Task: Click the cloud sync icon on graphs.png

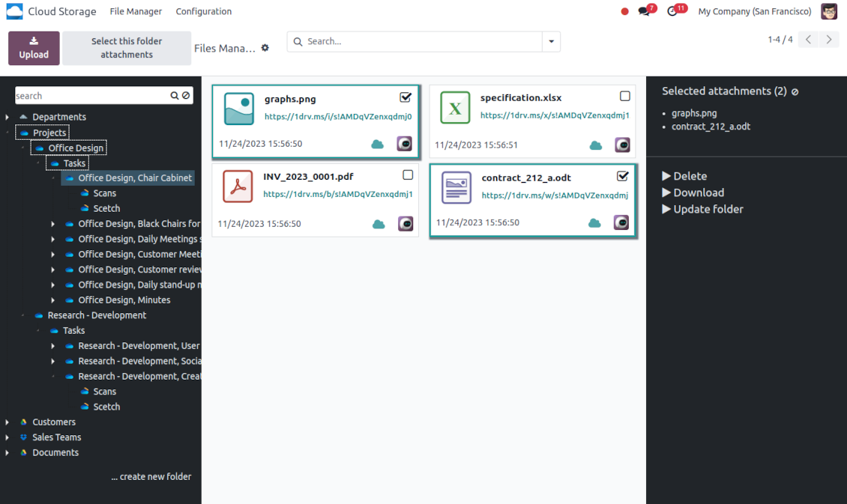Action: point(378,144)
